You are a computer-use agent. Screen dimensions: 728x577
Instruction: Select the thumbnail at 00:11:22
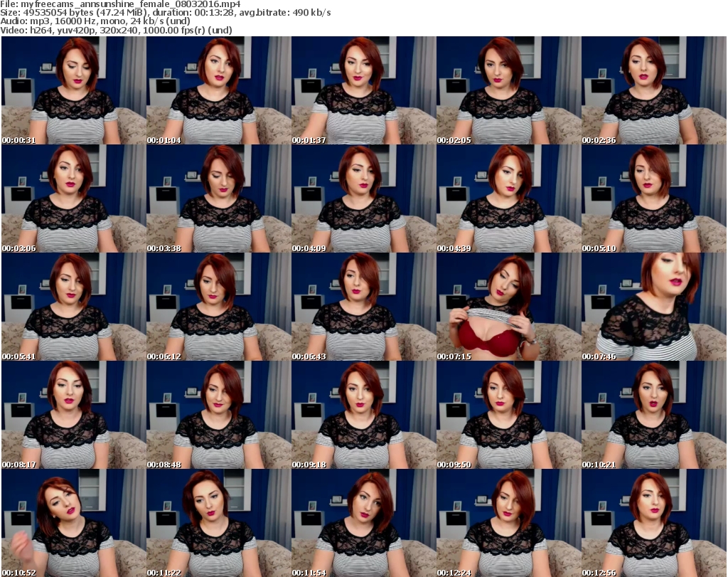[219, 523]
